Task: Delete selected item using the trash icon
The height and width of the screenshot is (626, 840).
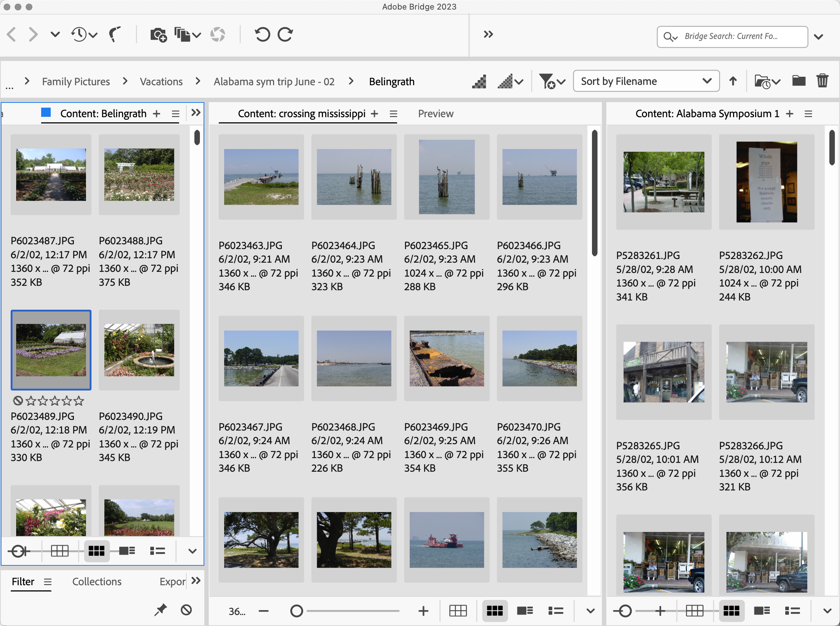Action: point(822,80)
